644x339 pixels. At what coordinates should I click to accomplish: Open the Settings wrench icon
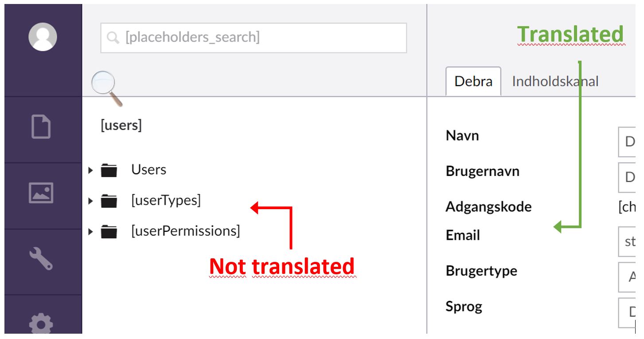click(41, 258)
